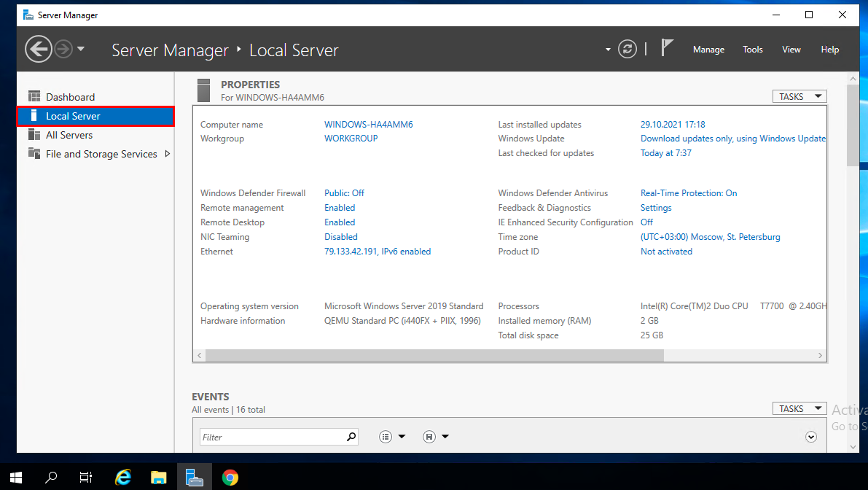Click Disabled next to NIC Teaming
Screen dimensions: 868x490
(x=341, y=237)
